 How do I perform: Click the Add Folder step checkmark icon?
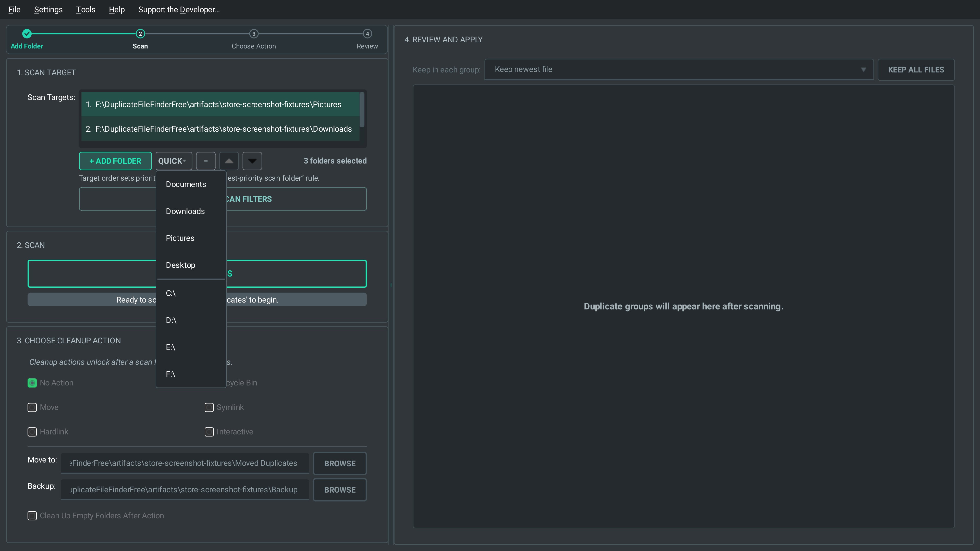tap(27, 34)
